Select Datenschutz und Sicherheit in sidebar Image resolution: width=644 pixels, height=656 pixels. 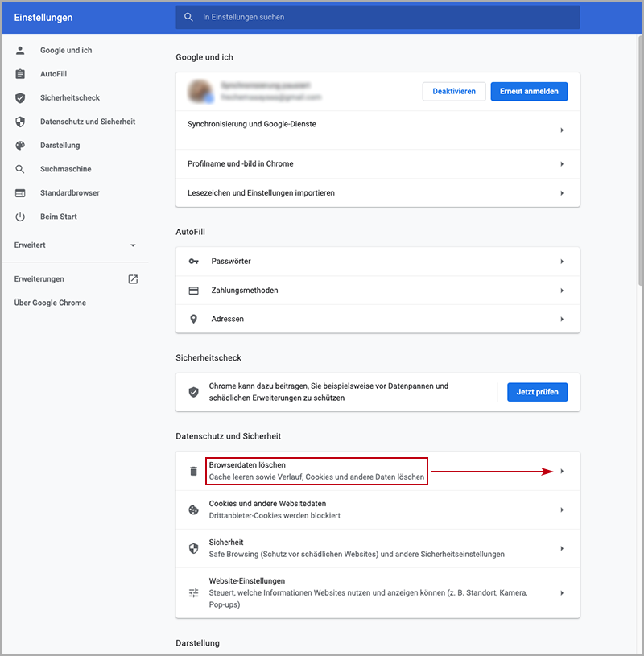coord(88,122)
